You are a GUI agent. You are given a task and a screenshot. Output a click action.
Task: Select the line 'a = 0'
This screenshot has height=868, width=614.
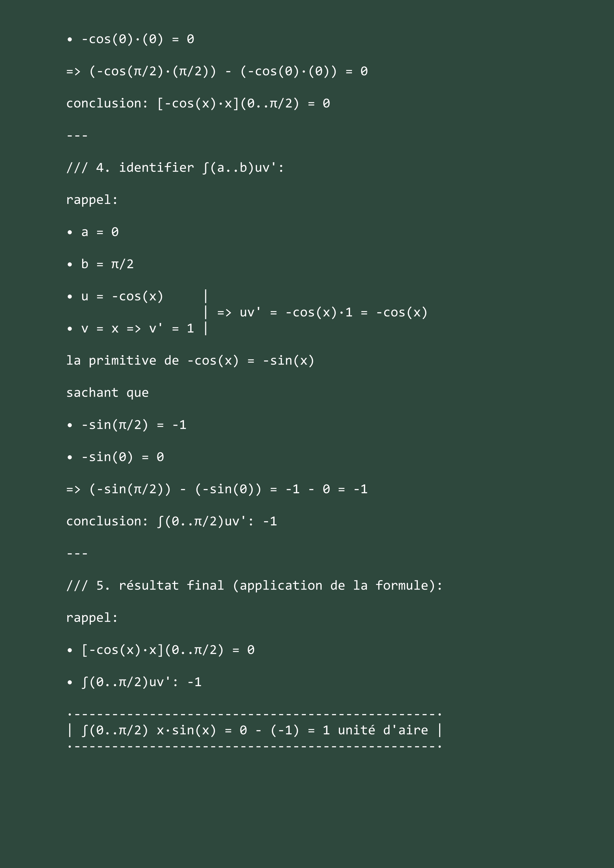[x=93, y=232]
